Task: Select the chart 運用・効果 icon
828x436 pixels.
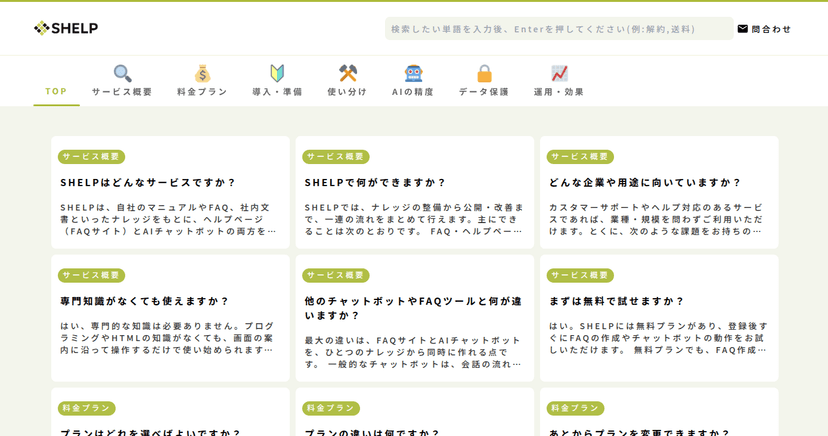Action: point(559,73)
